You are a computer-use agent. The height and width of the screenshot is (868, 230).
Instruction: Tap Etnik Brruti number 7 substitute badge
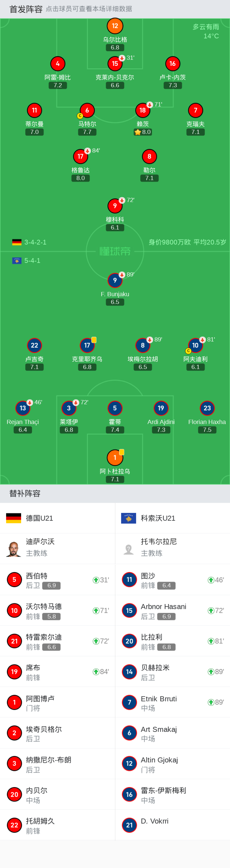[129, 702]
